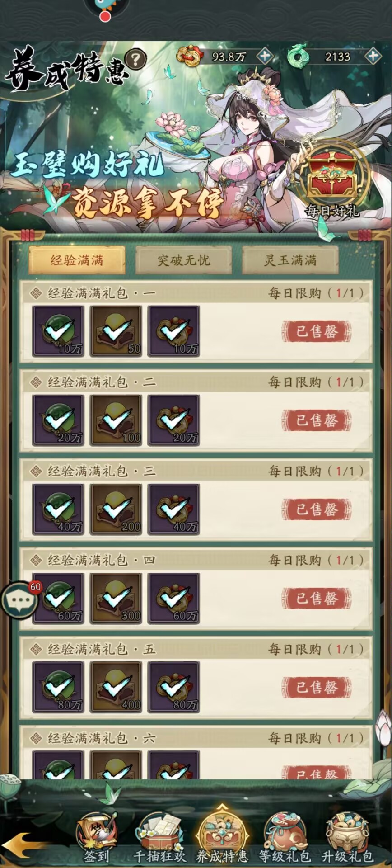Image resolution: width=392 pixels, height=868 pixels.
Task: View the 20万 green orb in 礼包·二
Action: click(58, 420)
